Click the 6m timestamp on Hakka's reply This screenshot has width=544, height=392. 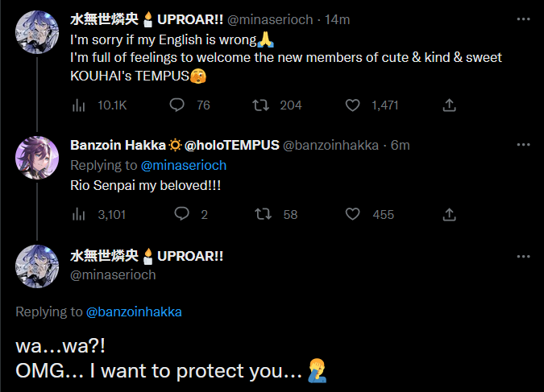pos(401,145)
